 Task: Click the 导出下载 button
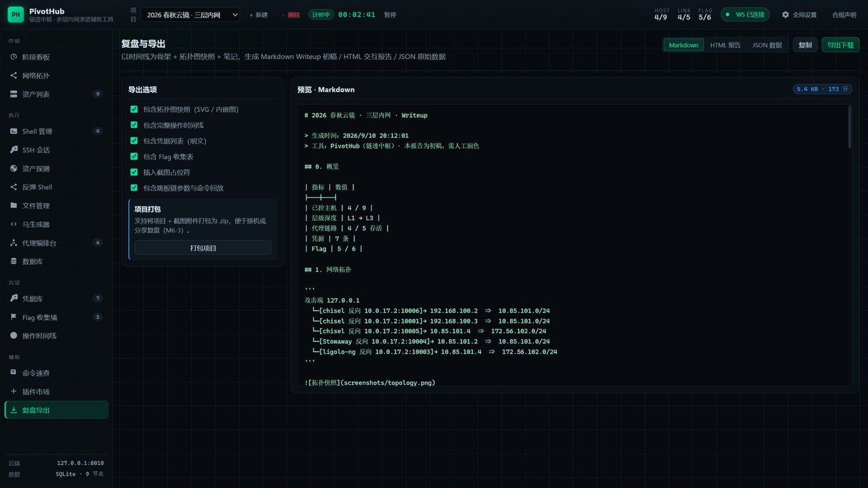point(840,45)
